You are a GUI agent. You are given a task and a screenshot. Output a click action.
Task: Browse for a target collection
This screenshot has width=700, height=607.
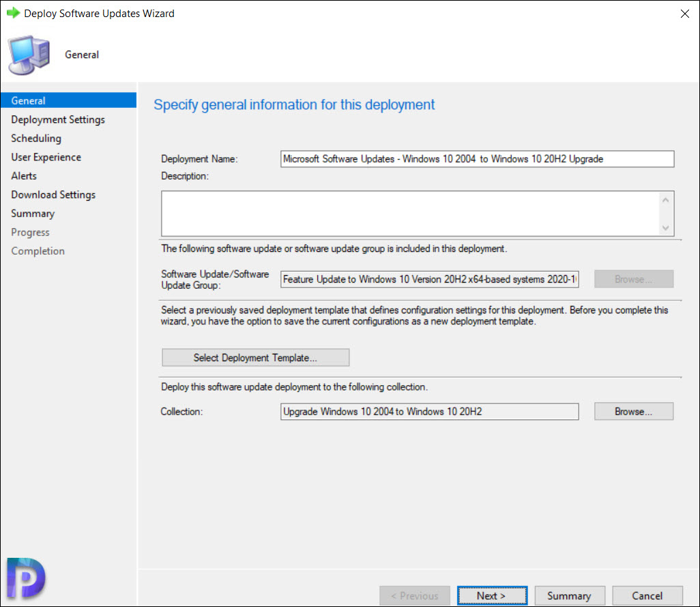pyautogui.click(x=634, y=411)
